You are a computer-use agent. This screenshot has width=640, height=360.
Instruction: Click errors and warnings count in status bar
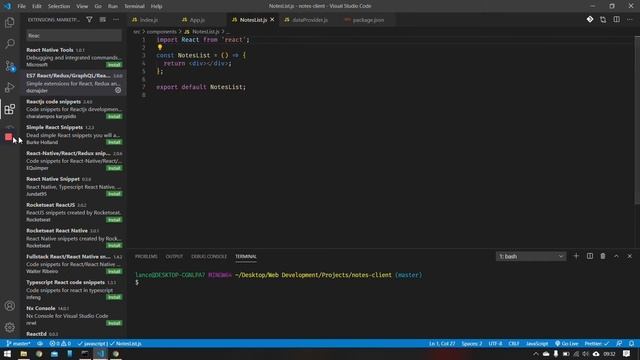pos(60,343)
